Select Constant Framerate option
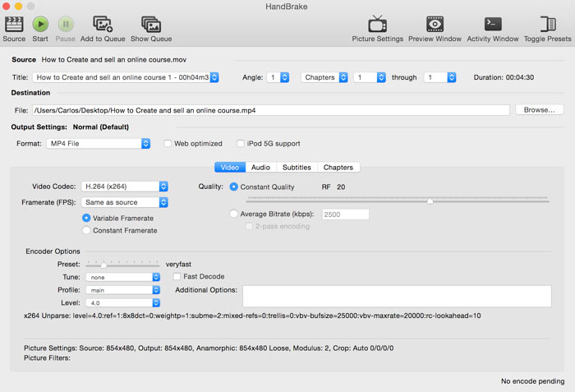Screen dimensions: 575x392 pos(86,230)
